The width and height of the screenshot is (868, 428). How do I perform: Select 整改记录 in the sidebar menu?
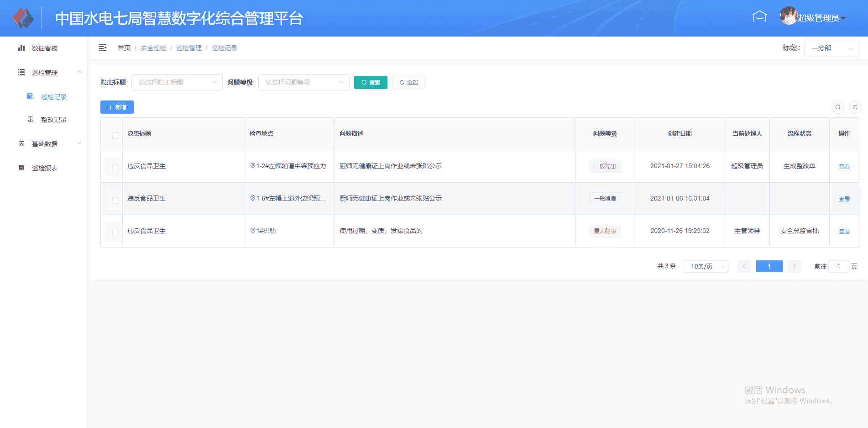[x=53, y=120]
